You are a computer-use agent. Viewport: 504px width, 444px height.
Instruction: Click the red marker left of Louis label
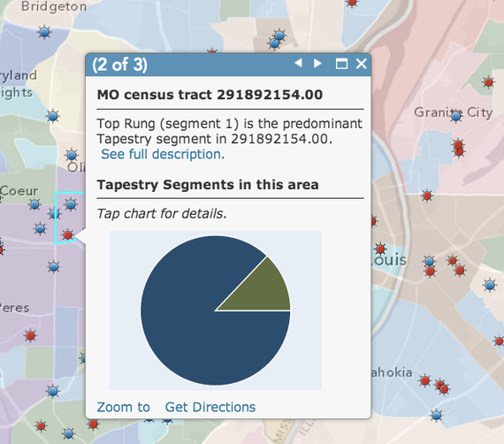[x=380, y=249]
